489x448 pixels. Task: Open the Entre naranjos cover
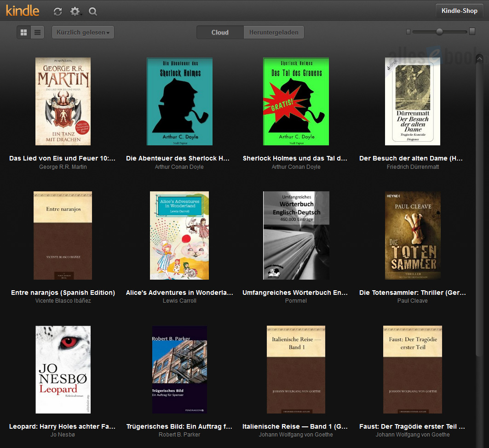(x=63, y=235)
